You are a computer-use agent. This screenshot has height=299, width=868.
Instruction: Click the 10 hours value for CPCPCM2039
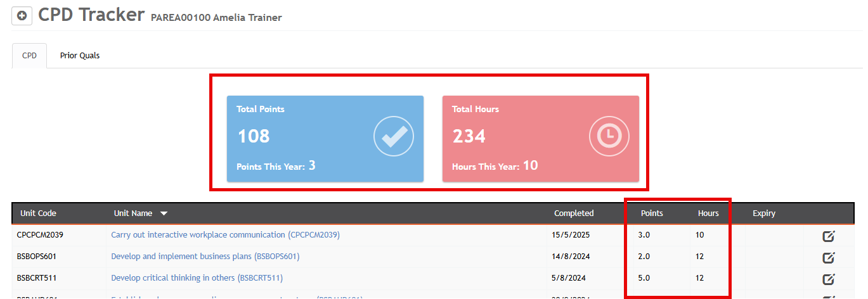click(699, 234)
